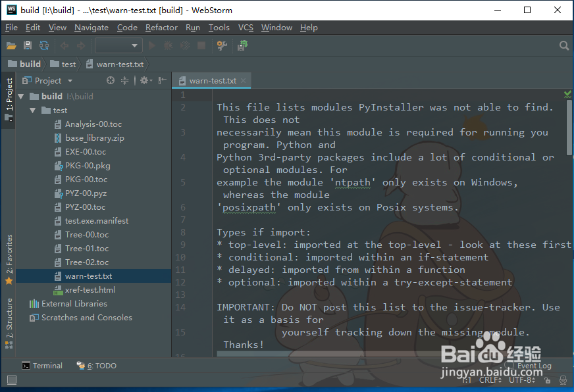Image resolution: width=574 pixels, height=392 pixels.
Task: Hide the Project tool window
Action: (162, 80)
